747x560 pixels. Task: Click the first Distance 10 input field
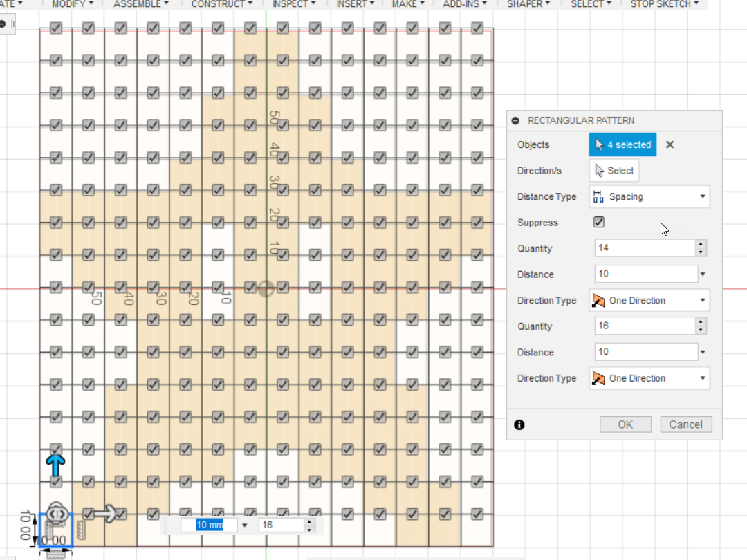click(646, 274)
